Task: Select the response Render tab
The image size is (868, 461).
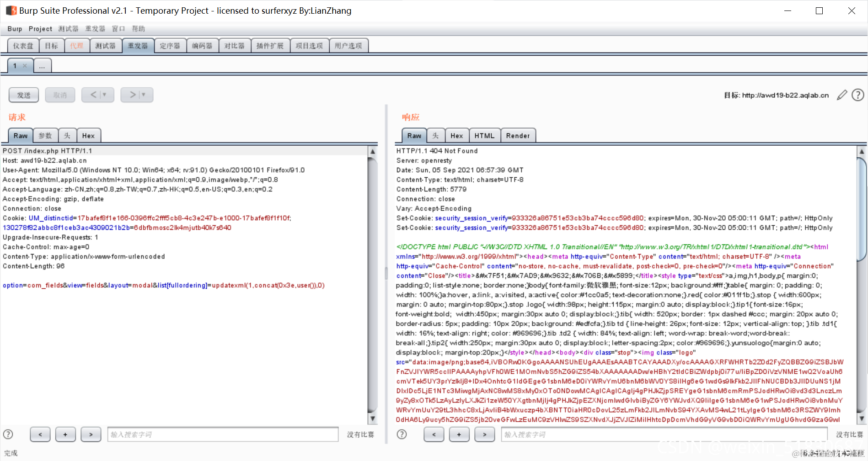Action: 518,136
